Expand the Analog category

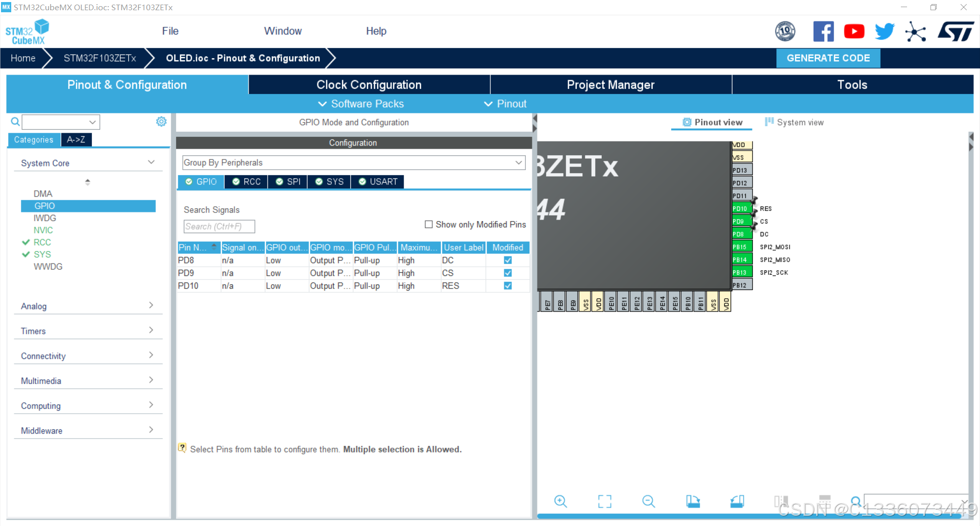88,306
